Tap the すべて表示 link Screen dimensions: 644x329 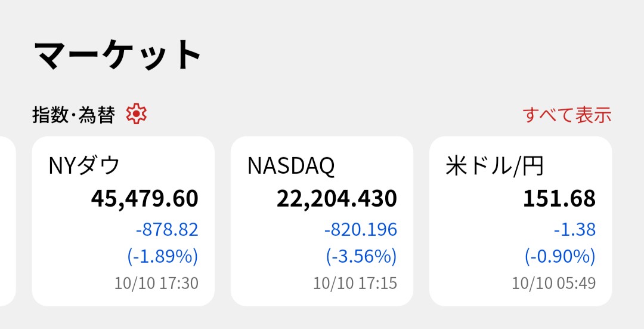point(566,115)
